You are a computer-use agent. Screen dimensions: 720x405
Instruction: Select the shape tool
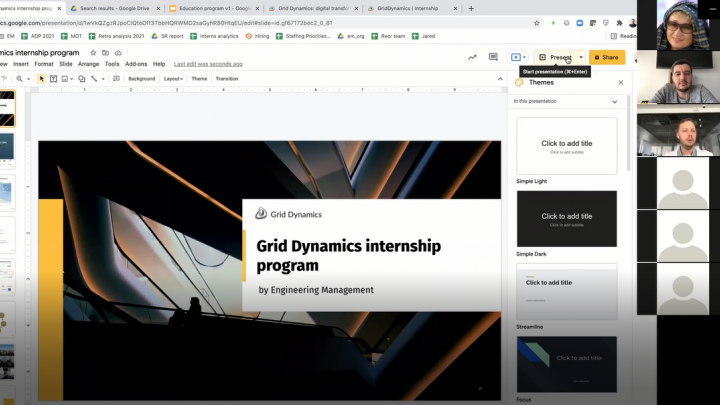[81, 79]
